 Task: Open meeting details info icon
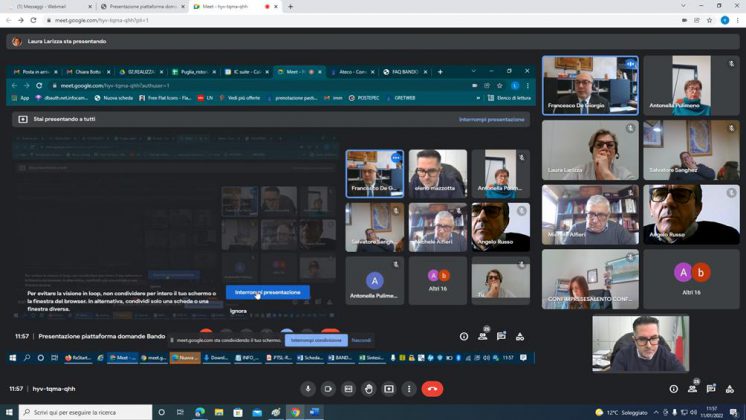click(674, 389)
